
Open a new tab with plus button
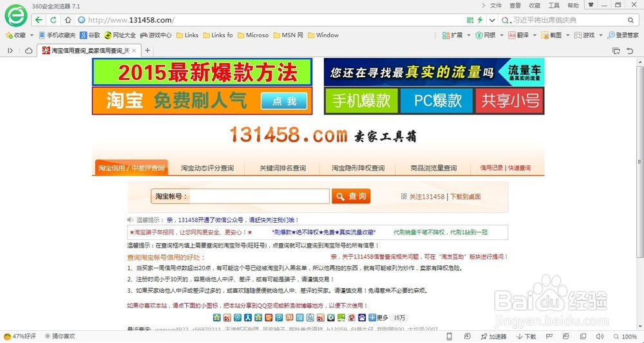(147, 51)
